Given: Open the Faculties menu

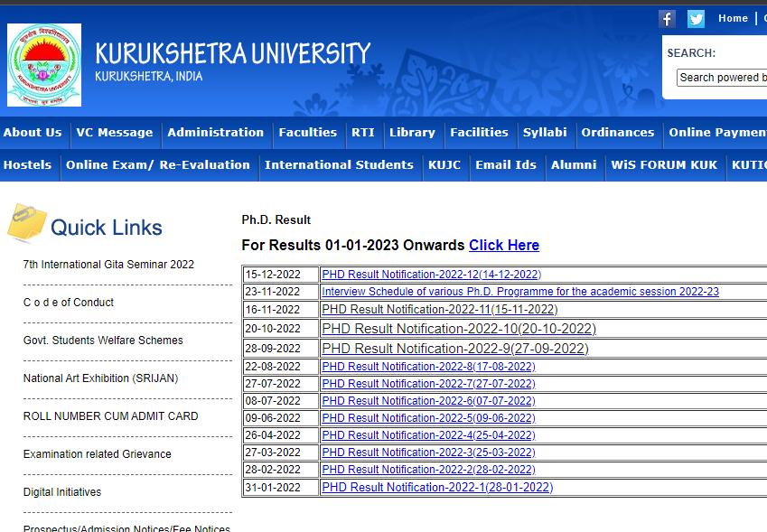Looking at the screenshot, I should pyautogui.click(x=308, y=133).
